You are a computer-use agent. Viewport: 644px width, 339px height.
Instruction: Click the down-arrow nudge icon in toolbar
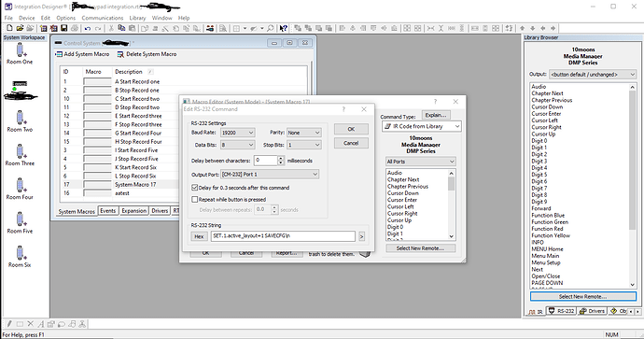532,28
